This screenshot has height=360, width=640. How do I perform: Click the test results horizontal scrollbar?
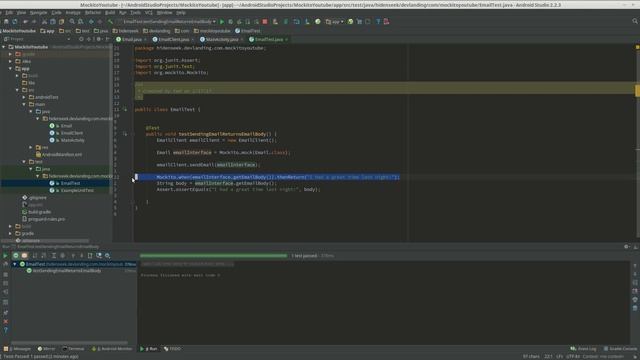click(x=69, y=342)
